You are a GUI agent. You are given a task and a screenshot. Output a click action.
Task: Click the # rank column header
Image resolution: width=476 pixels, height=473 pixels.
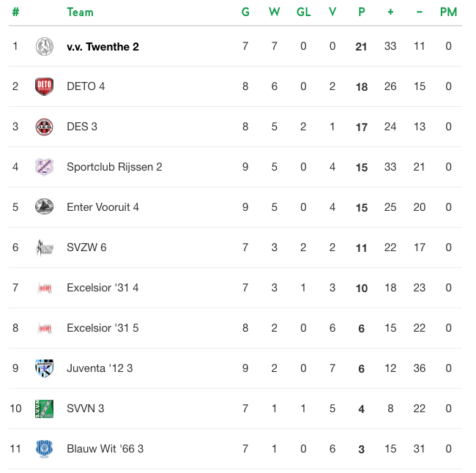(15, 12)
